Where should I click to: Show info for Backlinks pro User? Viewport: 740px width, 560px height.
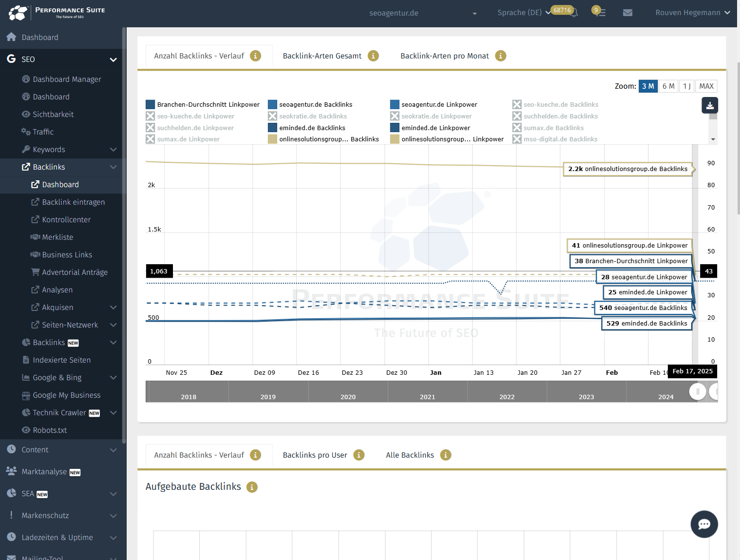[x=359, y=455]
